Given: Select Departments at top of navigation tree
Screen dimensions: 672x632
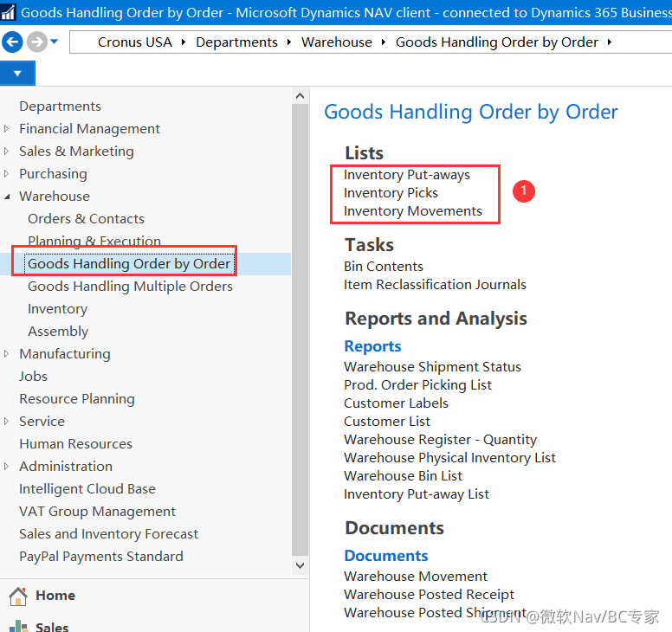Looking at the screenshot, I should [x=60, y=106].
